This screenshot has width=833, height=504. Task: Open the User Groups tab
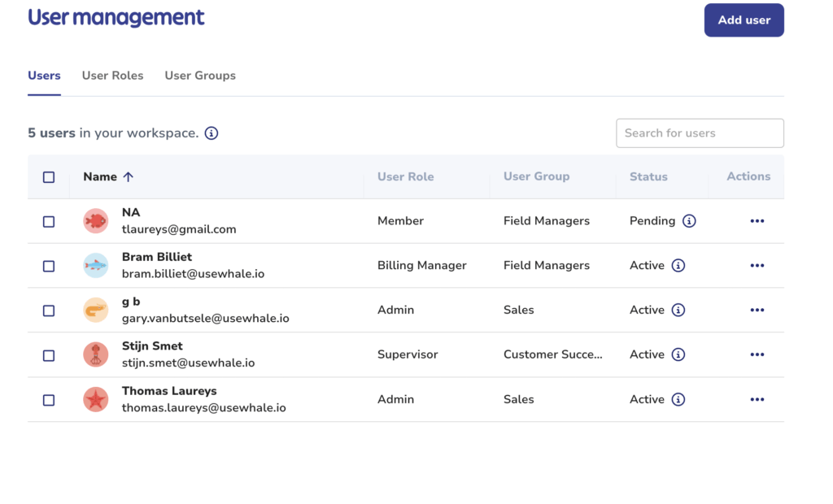click(x=200, y=76)
